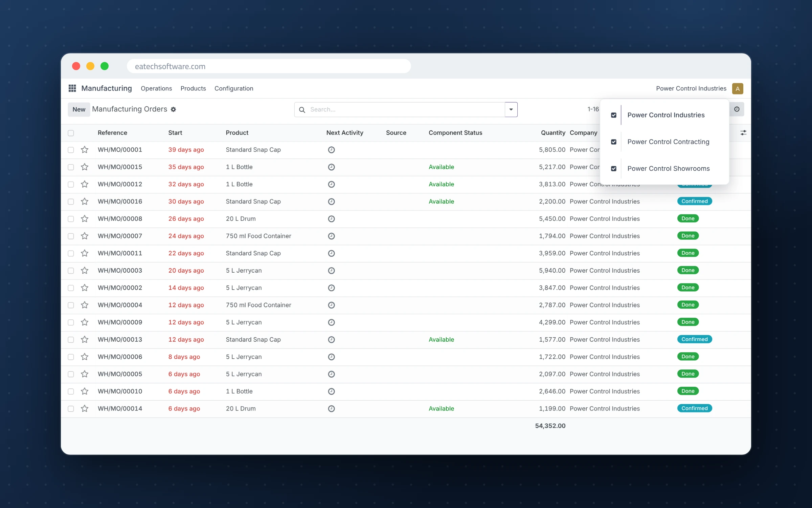
Task: Select the WH/MO/00008 row checkbox
Action: (x=71, y=219)
